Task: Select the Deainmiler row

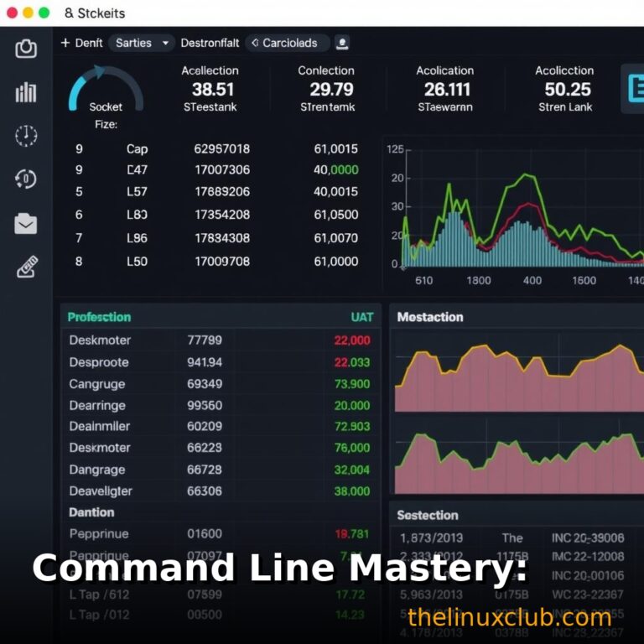Action: (x=221, y=426)
